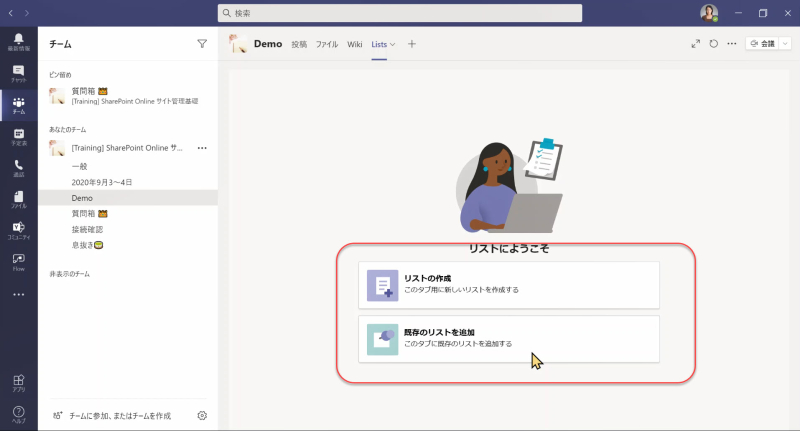The width and height of the screenshot is (800, 431).
Task: Switch to the 投稿 tab
Action: click(x=299, y=44)
